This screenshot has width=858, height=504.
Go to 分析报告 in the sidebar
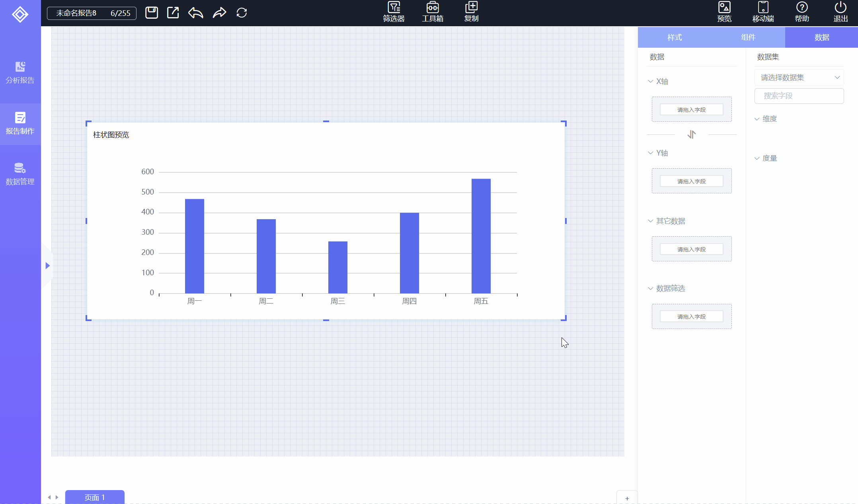[20, 73]
